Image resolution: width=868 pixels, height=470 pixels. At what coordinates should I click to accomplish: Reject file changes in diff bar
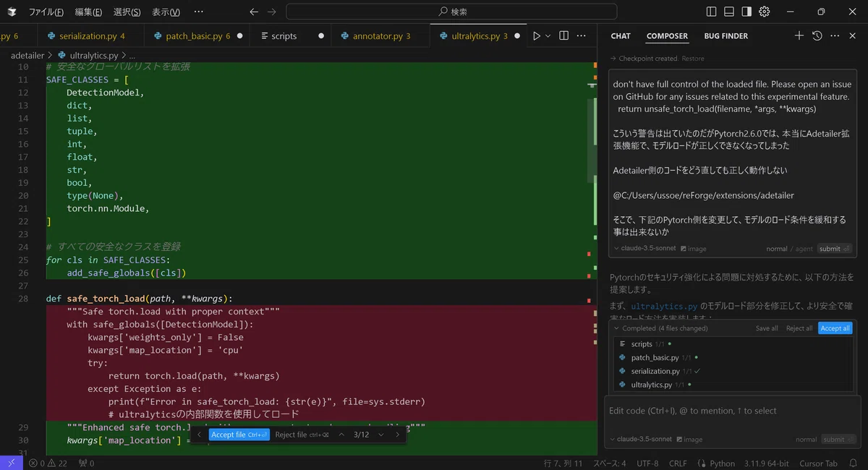click(302, 435)
